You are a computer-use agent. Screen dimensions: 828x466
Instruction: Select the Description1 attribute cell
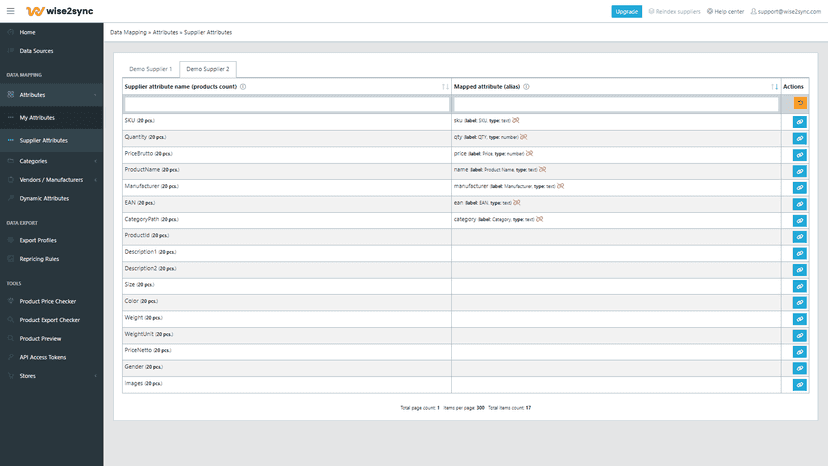pos(287,252)
